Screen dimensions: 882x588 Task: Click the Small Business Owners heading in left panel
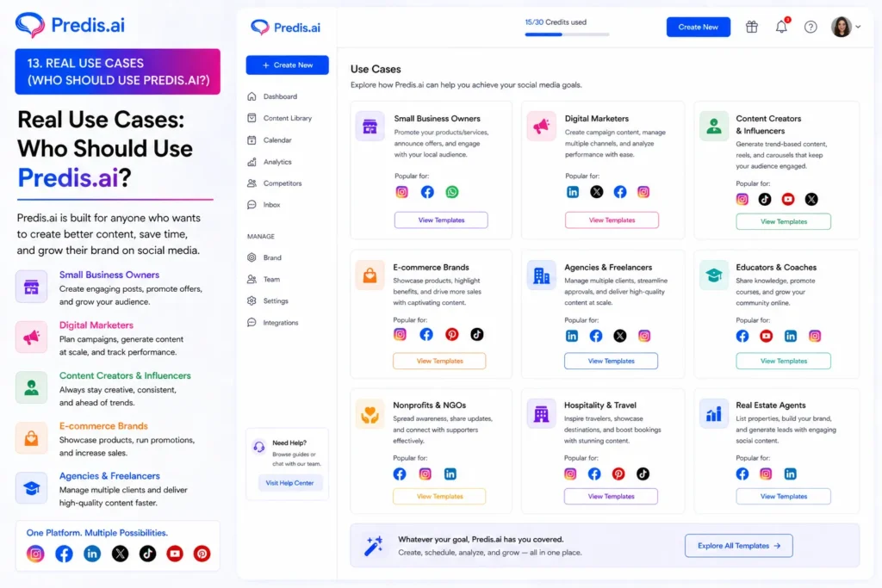point(109,275)
